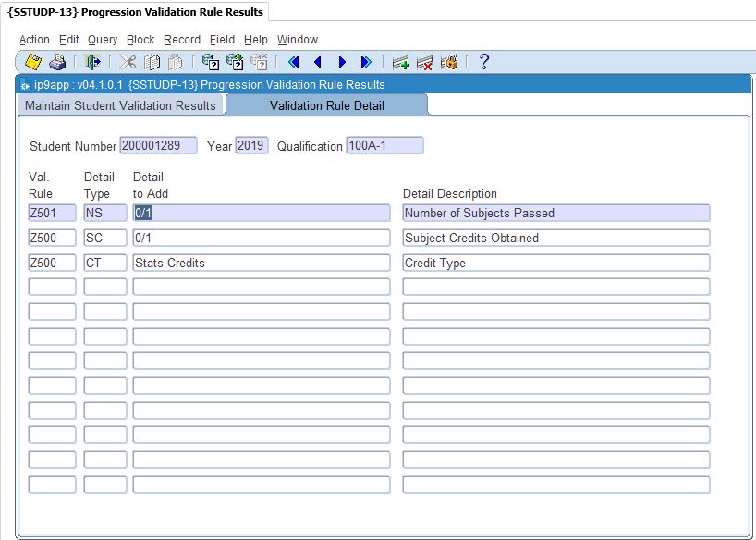Go to next record arrow
Screen dimensions: 756x540
342,62
